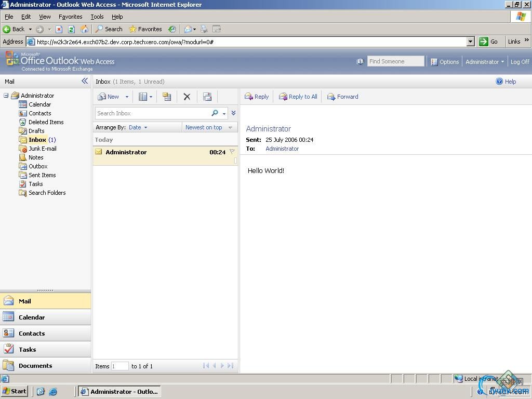This screenshot has width=532, height=399.
Task: Click the Administrator - Outlo... taskbar button
Action: pyautogui.click(x=119, y=391)
